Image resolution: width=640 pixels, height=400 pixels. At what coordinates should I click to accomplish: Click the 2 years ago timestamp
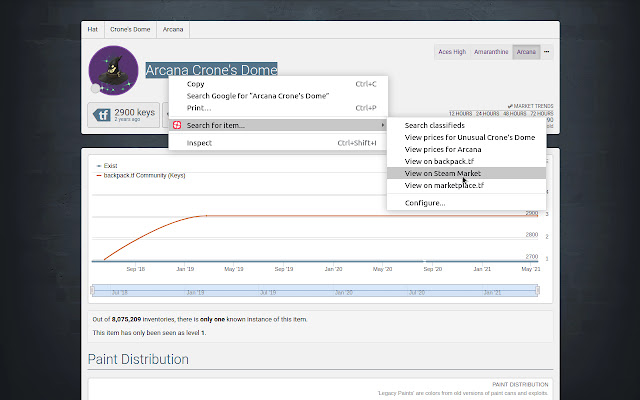(x=127, y=120)
